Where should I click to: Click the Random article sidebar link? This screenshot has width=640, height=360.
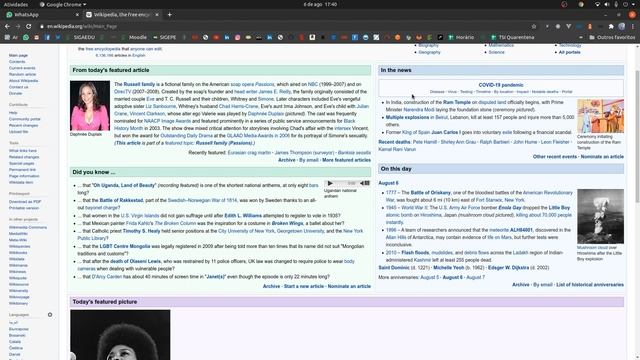pos(22,74)
